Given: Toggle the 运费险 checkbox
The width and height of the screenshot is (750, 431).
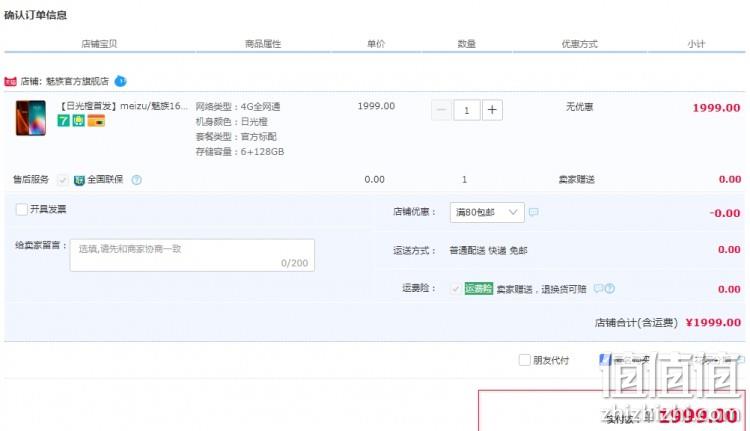Looking at the screenshot, I should coord(455,288).
